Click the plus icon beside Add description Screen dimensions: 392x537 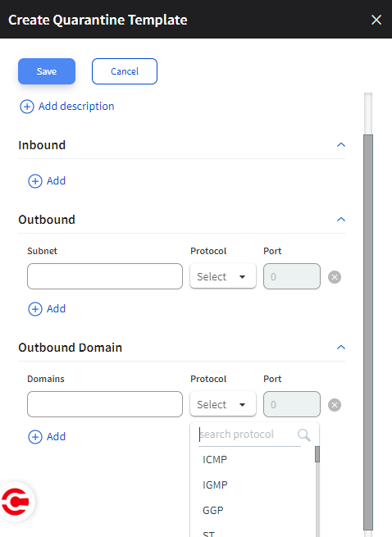(27, 107)
